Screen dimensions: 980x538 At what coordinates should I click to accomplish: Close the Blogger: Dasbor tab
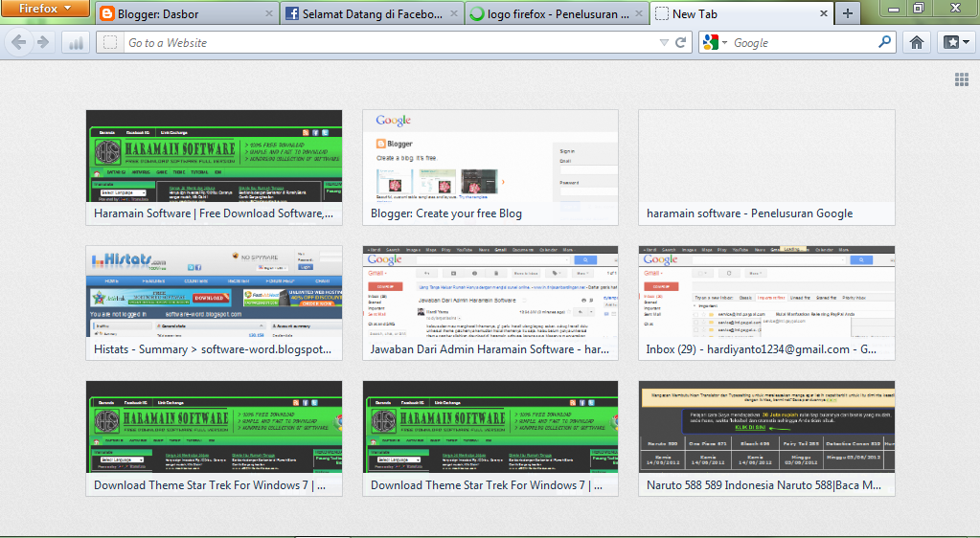(269, 13)
